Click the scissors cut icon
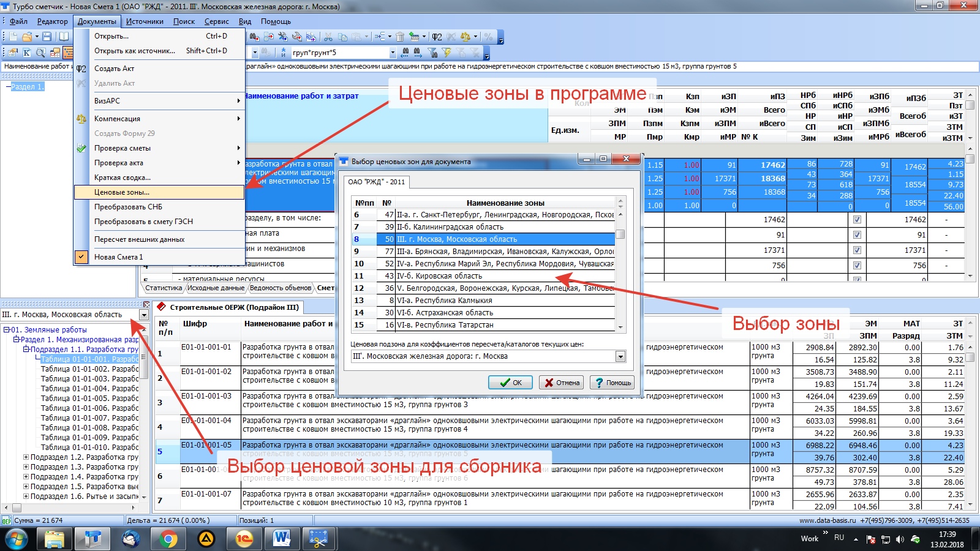This screenshot has height=551, width=980. tap(328, 37)
